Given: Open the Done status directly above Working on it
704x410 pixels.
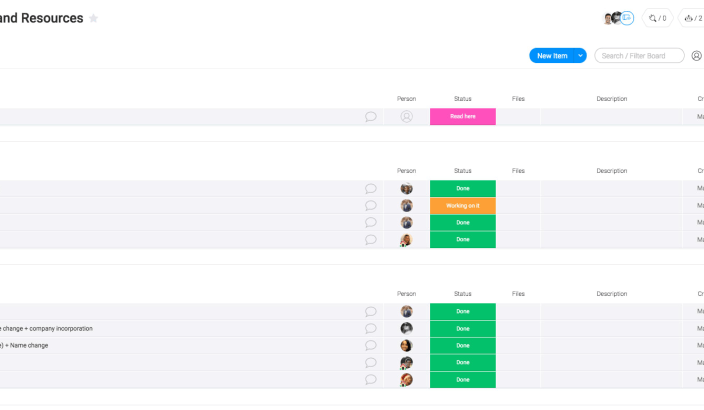Looking at the screenshot, I should tap(462, 189).
